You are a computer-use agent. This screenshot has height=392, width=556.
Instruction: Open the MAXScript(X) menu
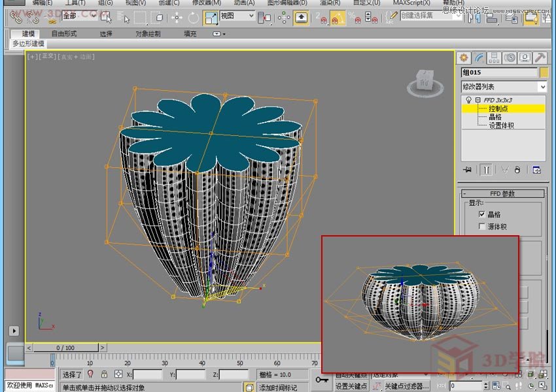tap(411, 3)
